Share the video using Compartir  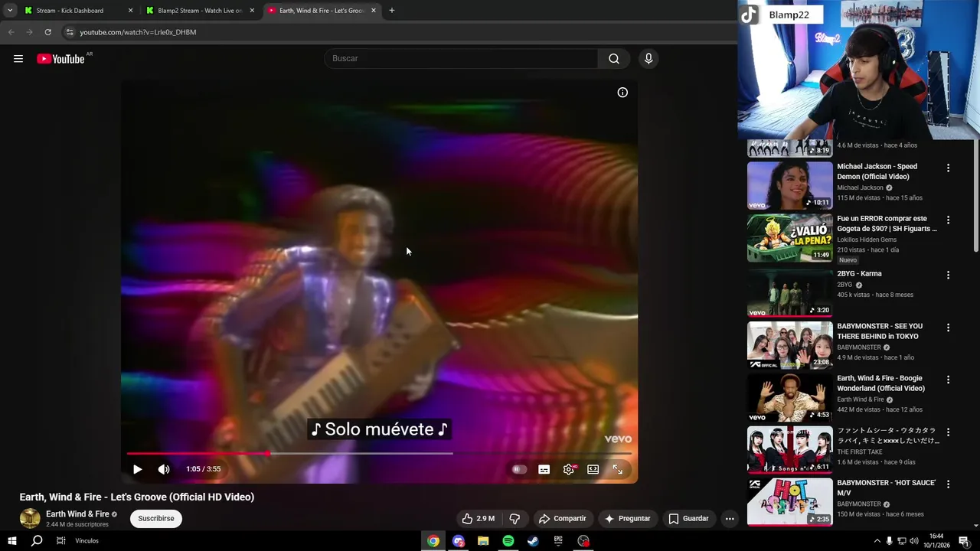click(x=563, y=519)
